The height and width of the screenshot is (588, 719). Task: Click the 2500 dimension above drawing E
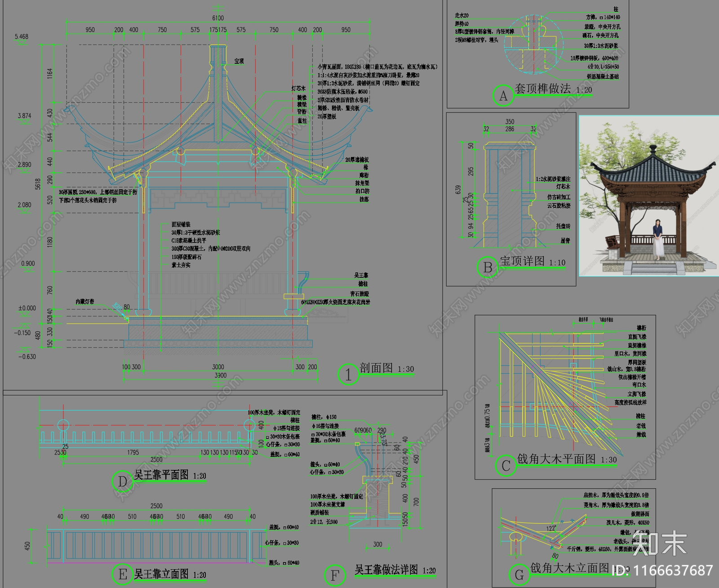click(156, 506)
